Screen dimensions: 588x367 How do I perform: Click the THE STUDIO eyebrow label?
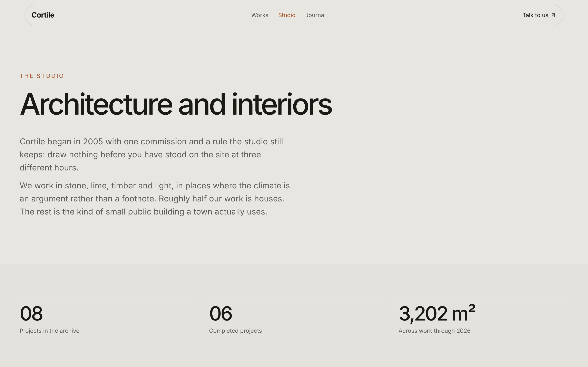tap(42, 76)
